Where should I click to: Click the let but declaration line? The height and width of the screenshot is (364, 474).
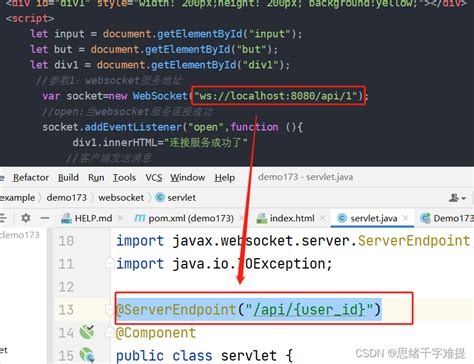pos(154,49)
